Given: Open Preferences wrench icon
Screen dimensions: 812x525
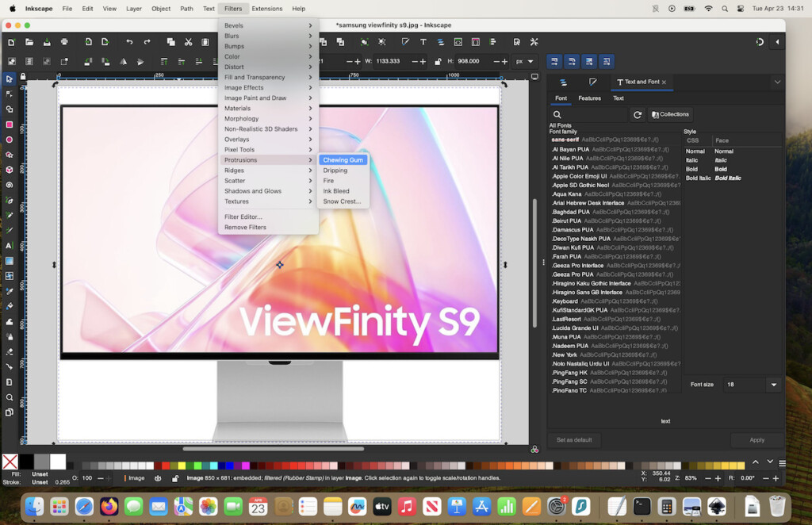Looking at the screenshot, I should tap(534, 42).
